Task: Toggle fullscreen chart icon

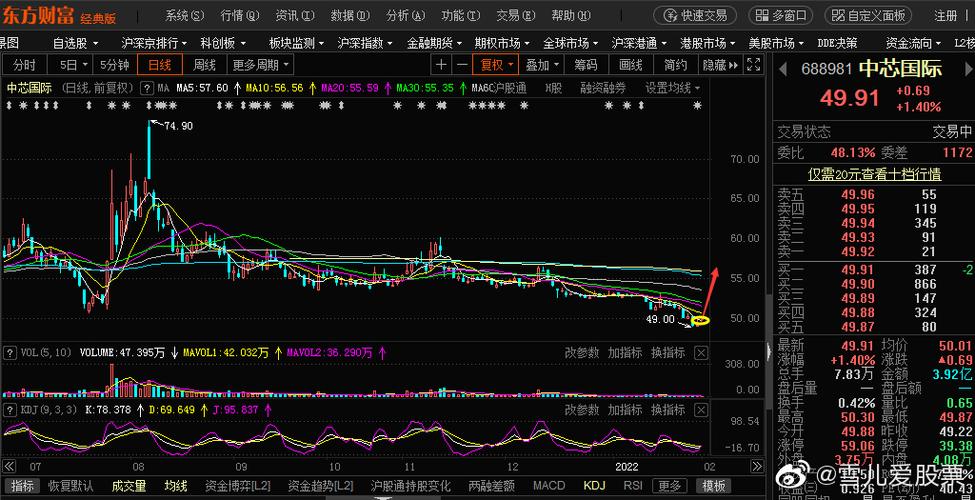Action: pos(754,64)
